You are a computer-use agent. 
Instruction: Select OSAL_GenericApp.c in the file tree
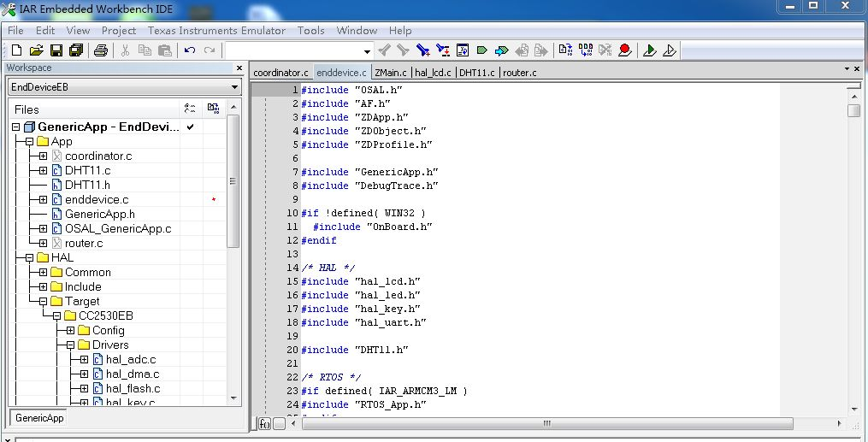(x=118, y=229)
